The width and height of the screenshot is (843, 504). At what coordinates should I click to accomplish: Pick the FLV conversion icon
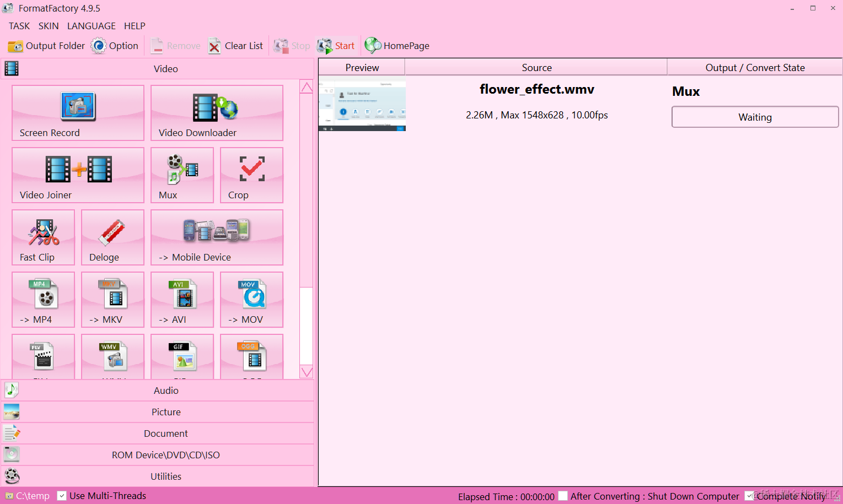(x=43, y=356)
